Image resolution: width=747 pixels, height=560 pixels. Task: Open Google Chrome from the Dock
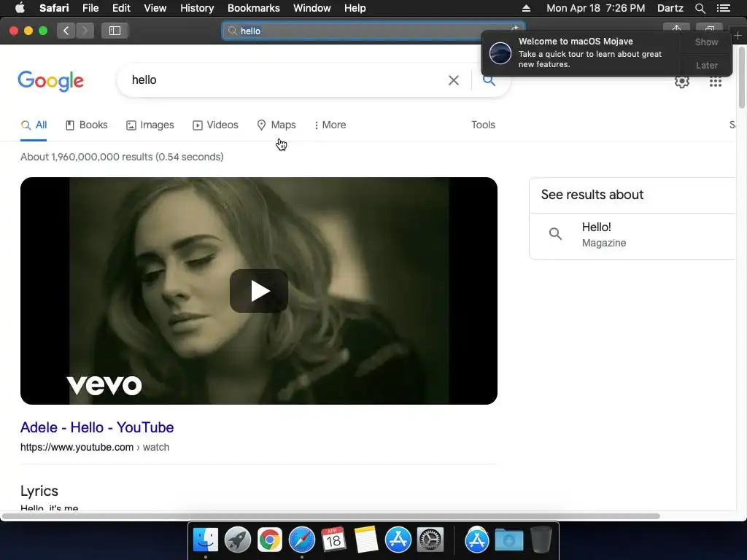coord(270,540)
